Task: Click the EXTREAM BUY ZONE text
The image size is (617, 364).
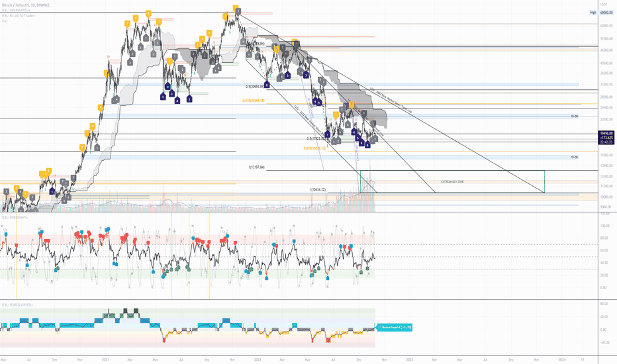Action: (x=452, y=182)
